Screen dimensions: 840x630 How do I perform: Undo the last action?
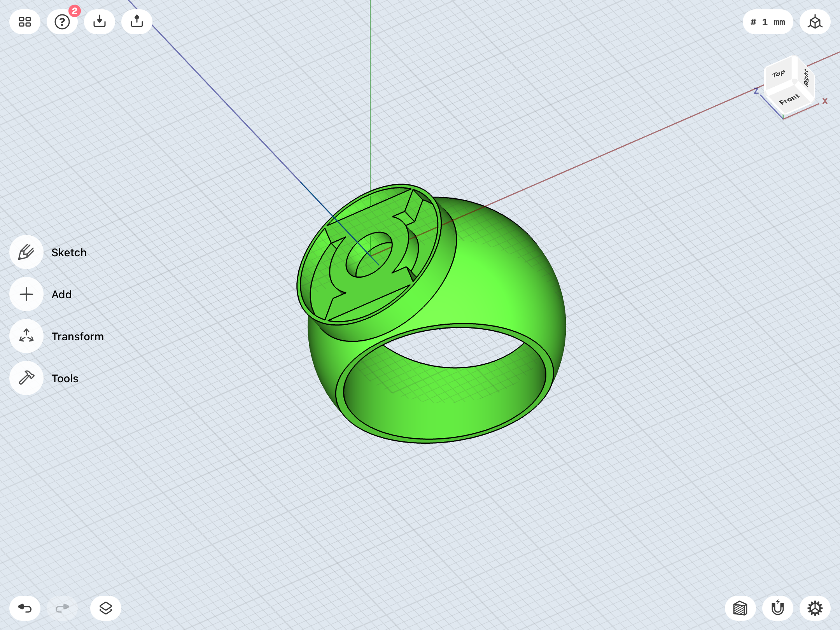coord(25,608)
